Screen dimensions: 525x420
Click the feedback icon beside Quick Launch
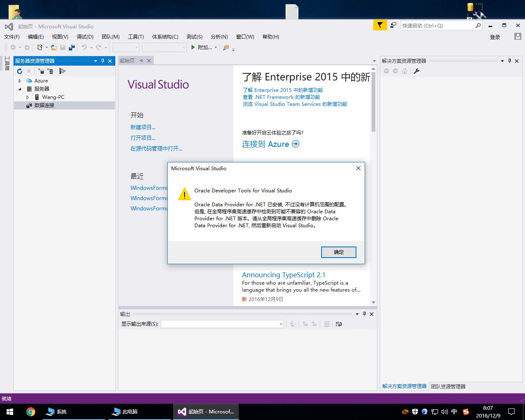pos(393,25)
